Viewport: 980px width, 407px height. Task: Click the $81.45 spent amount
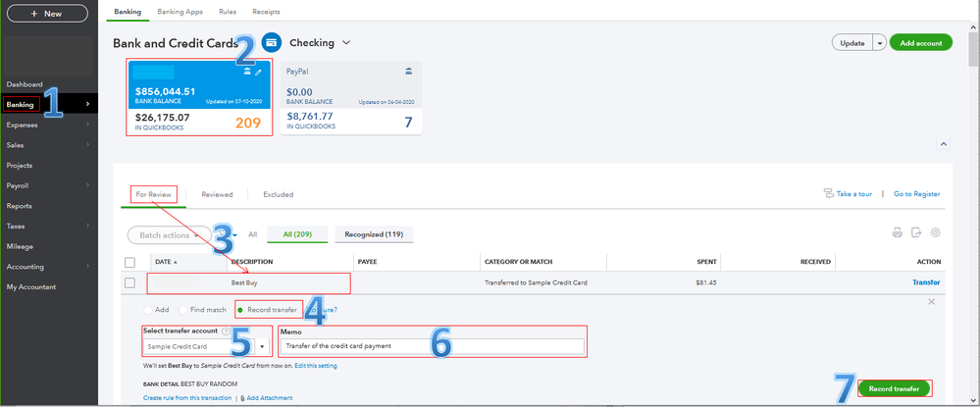click(x=705, y=282)
